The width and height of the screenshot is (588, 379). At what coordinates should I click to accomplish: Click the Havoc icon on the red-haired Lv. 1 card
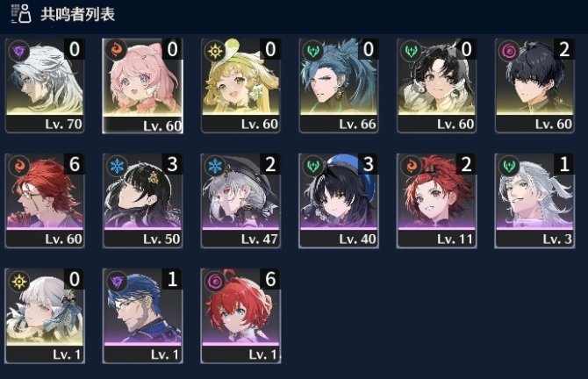click(x=215, y=281)
